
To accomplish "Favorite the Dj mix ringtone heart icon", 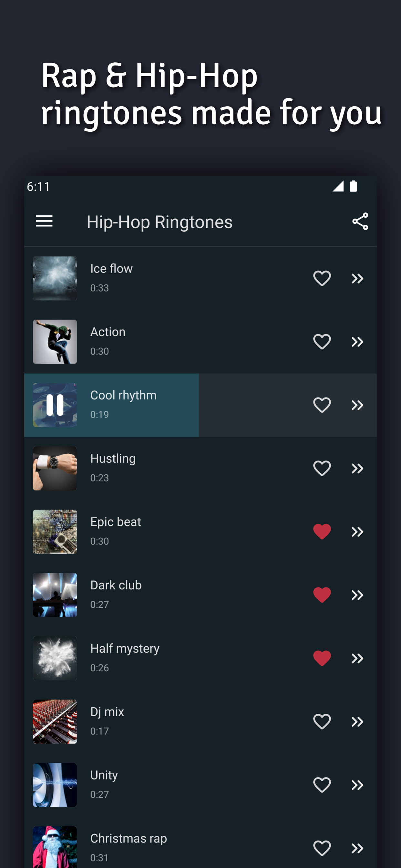I will pos(322,722).
